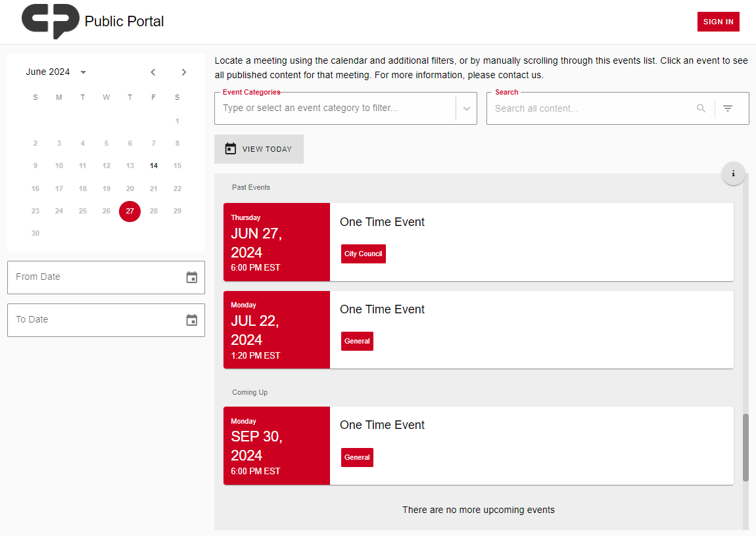Screen dimensions: 756x536
Task: Go to previous month in calendar
Action: [153, 72]
